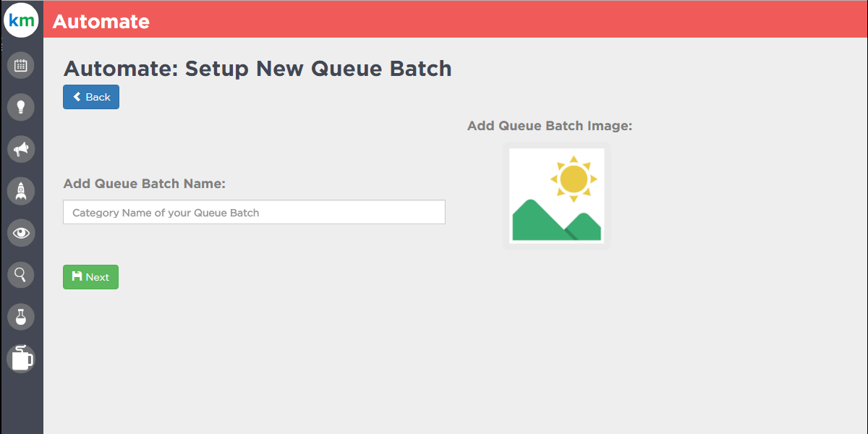This screenshot has width=868, height=434.
Task: Click the sun graphic in the placeholder image
Action: click(x=573, y=178)
